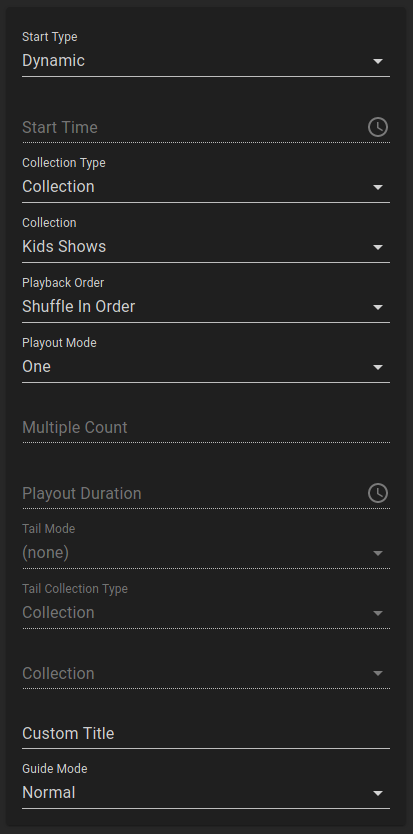
Task: Open the Kids Shows collection dropdown arrow
Action: coord(378,247)
